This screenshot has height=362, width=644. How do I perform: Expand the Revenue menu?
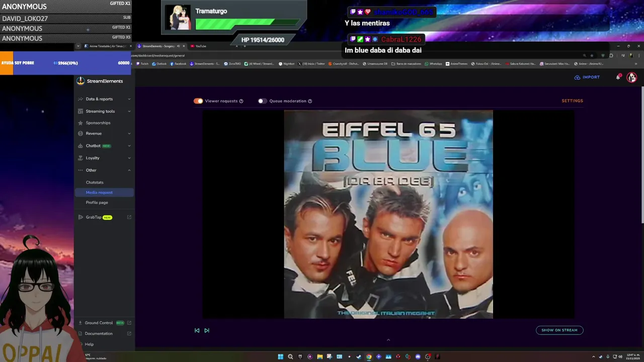point(129,133)
